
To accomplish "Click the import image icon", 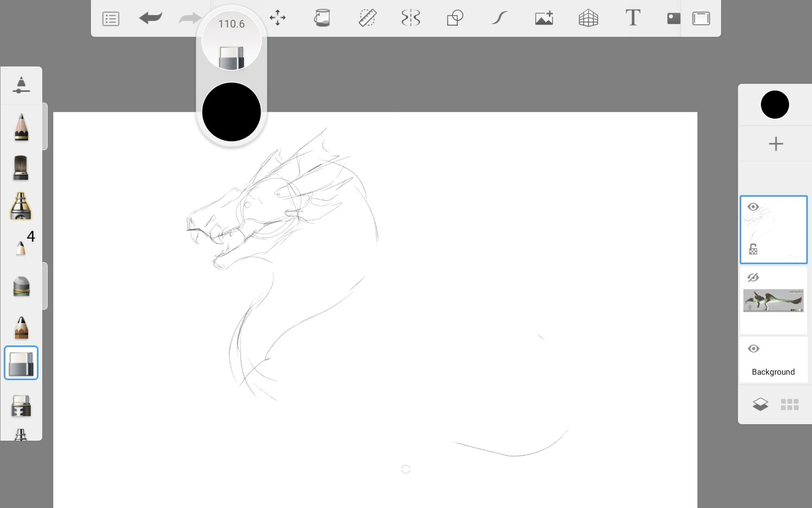I will pos(544,18).
